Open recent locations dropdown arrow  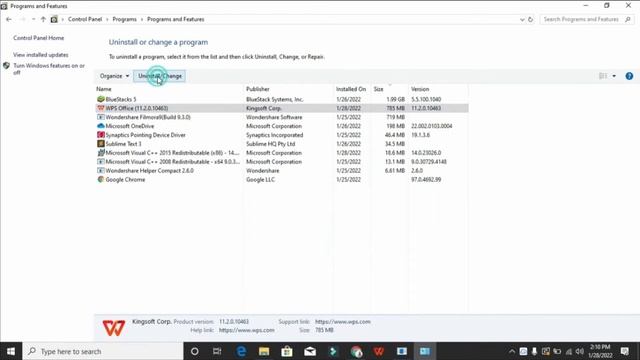coord(33,19)
